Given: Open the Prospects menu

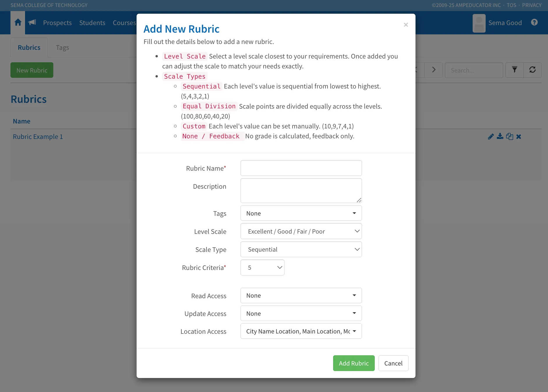Looking at the screenshot, I should pos(57,23).
